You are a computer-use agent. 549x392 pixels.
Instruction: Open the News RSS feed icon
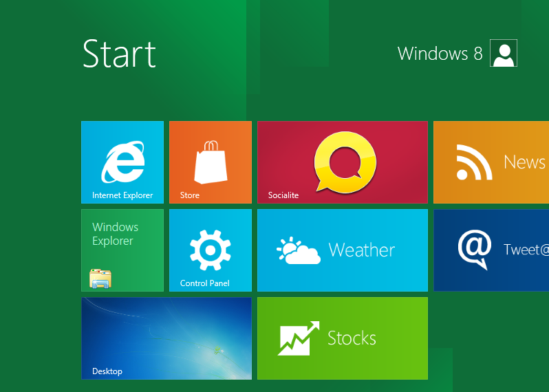tap(475, 162)
